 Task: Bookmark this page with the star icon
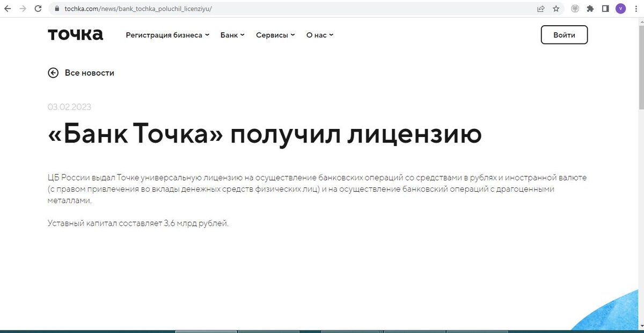(556, 9)
